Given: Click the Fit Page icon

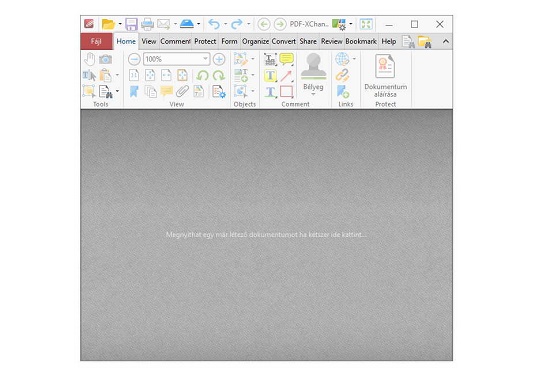Looking at the screenshot, I should pos(150,75).
